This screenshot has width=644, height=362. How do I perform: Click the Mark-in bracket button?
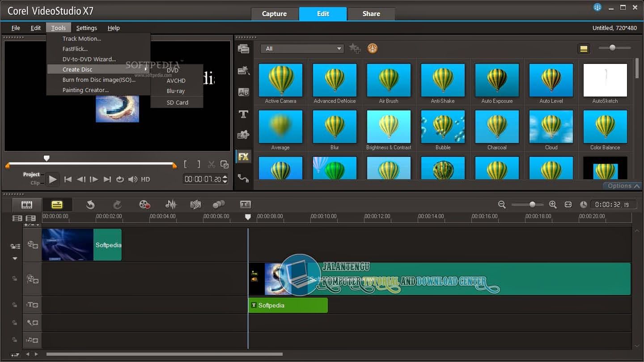[x=186, y=164]
